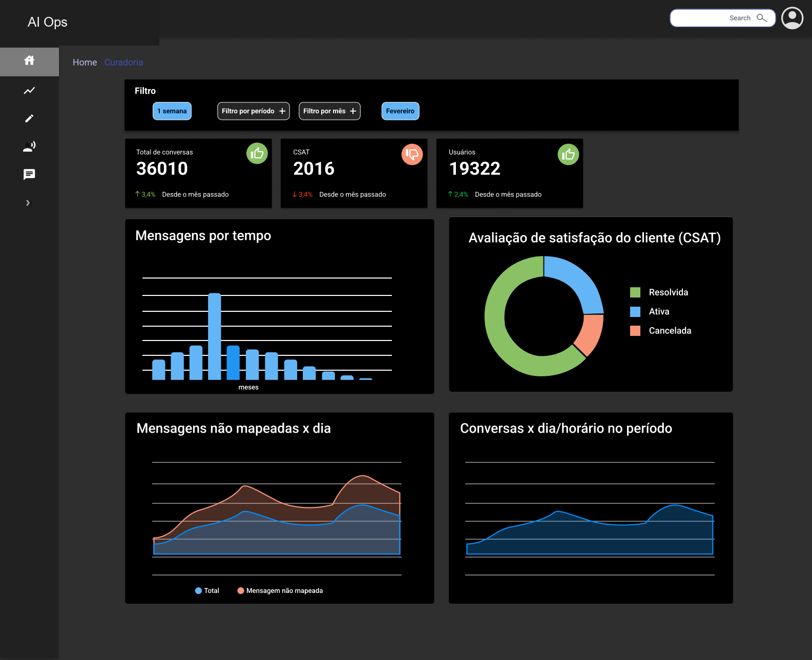This screenshot has height=660, width=812.
Task: Open the analytics trend-line sidebar icon
Action: (29, 91)
